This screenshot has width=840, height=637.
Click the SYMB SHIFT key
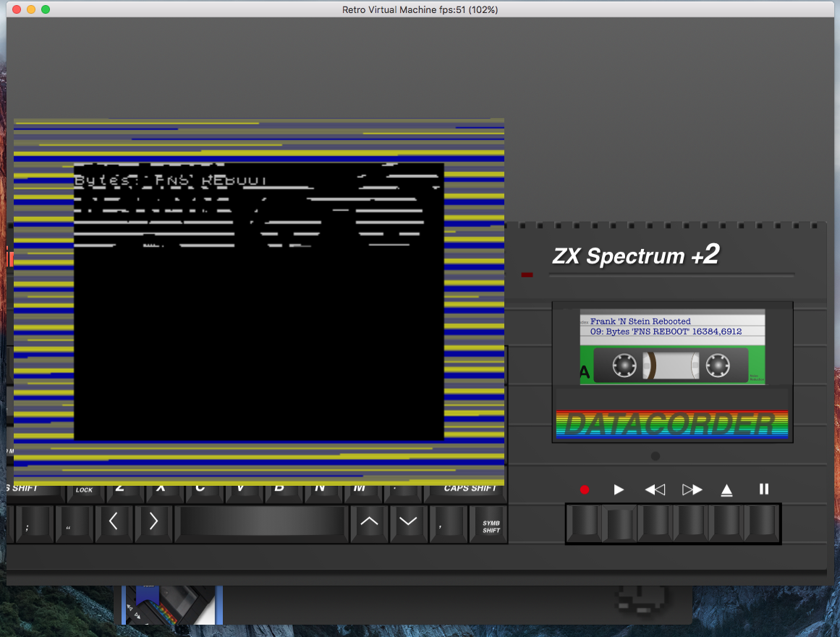pyautogui.click(x=488, y=525)
